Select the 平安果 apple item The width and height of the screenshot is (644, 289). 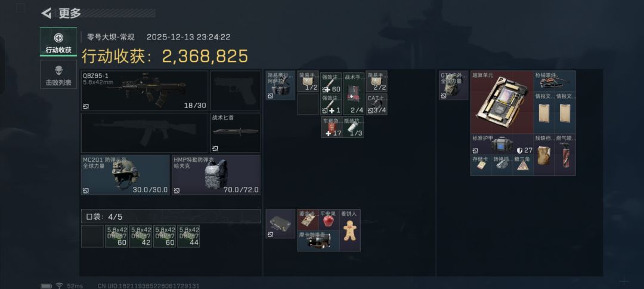(x=329, y=220)
